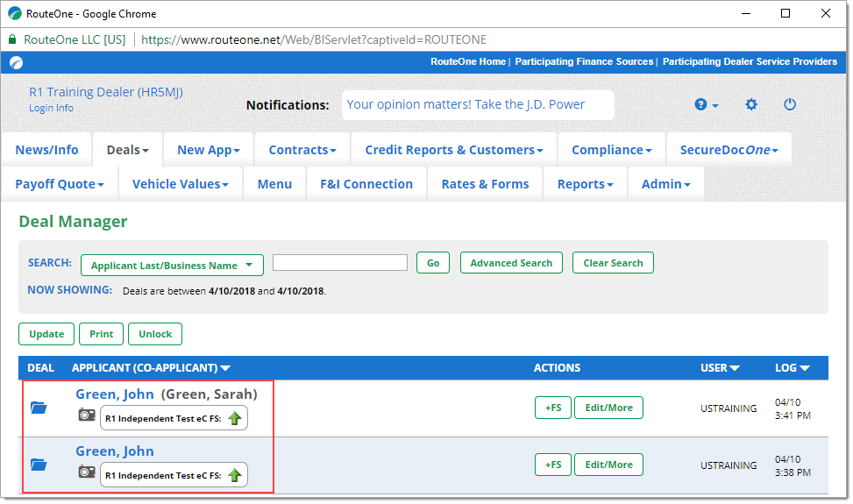Open Participating Dealer Service Providers link
The height and width of the screenshot is (504, 853).
coord(750,61)
